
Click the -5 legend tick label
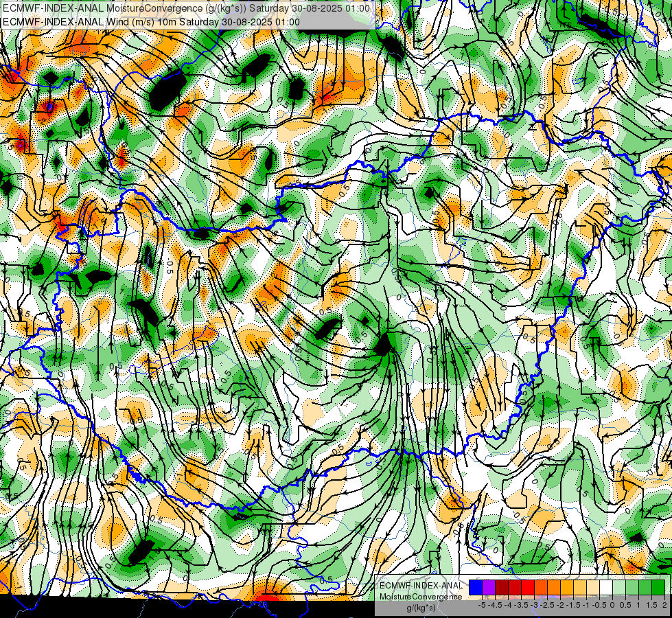[482, 605]
